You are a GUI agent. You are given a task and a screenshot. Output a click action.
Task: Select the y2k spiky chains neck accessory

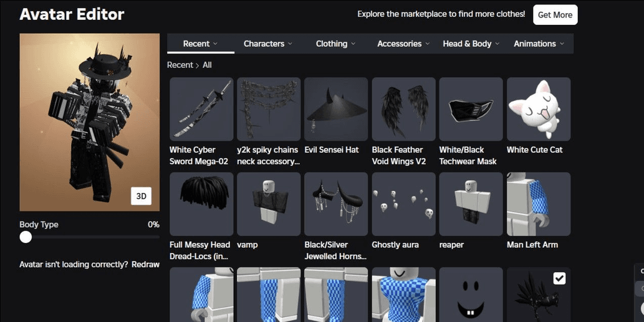point(269,109)
